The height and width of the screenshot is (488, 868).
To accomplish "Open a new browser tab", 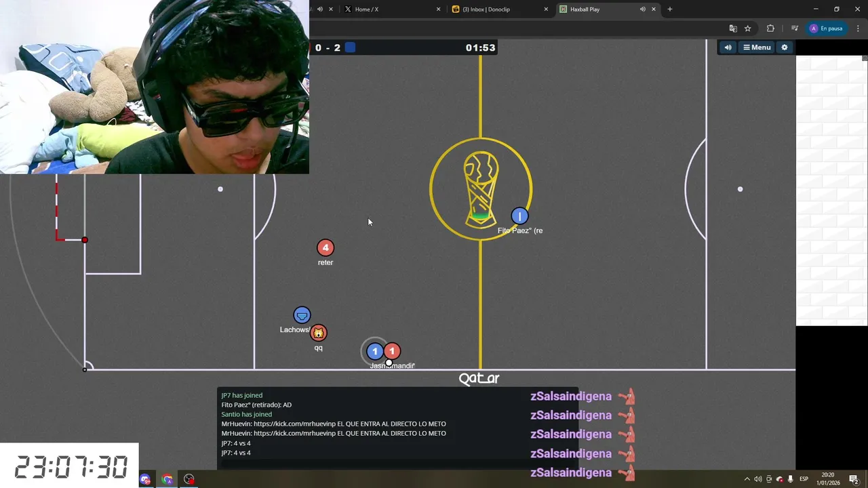I will [x=670, y=9].
